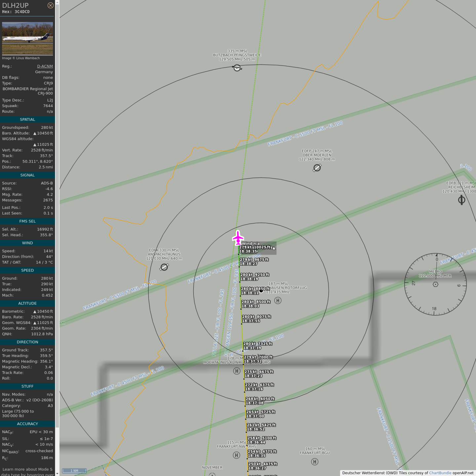This screenshot has height=476, width=476.
Task: Select the METRO VOR hexagon symbol
Action: [x=435, y=284]
